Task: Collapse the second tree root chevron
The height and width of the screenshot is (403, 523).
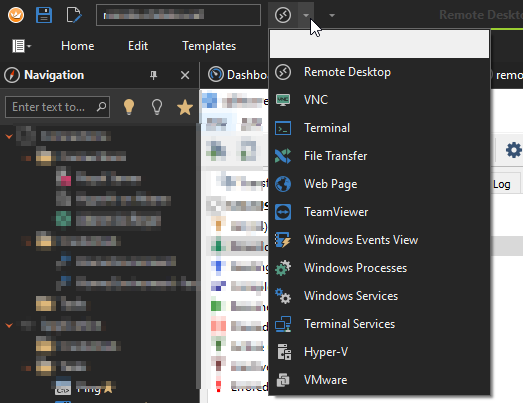Action: point(9,325)
